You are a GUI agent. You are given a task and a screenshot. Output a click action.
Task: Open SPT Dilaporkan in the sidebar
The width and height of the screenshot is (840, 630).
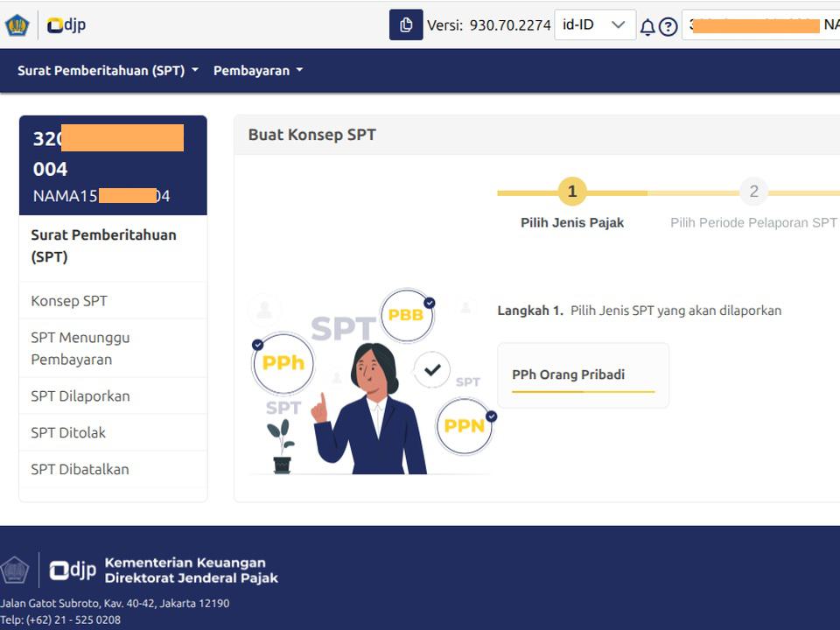pyautogui.click(x=113, y=395)
